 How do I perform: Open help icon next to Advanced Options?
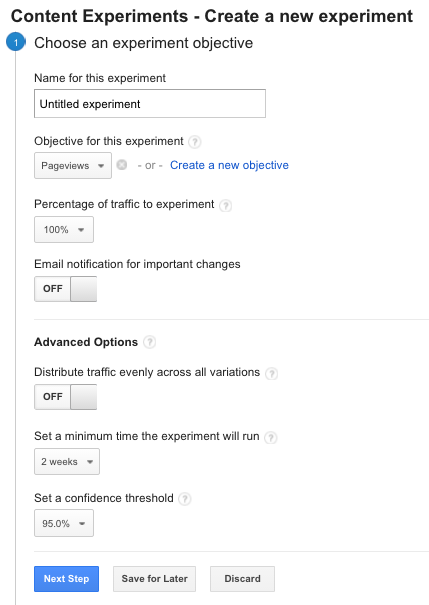click(x=150, y=342)
